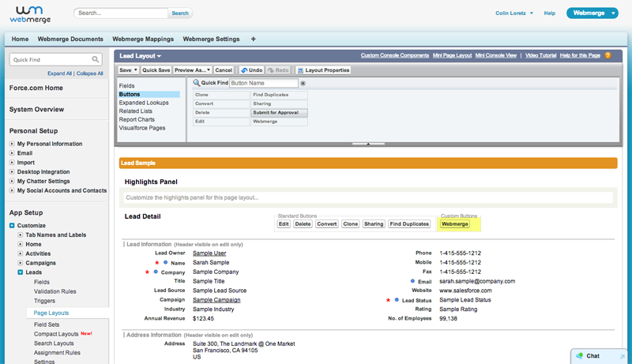The width and height of the screenshot is (632, 364).
Task: Collapse the Customize section
Action: pos(12,226)
